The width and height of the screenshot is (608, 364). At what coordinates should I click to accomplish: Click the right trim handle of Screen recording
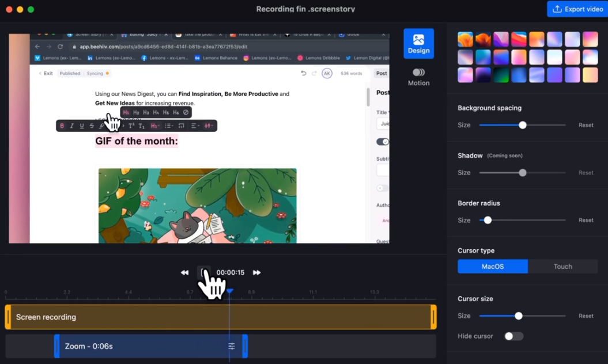pyautogui.click(x=433, y=317)
